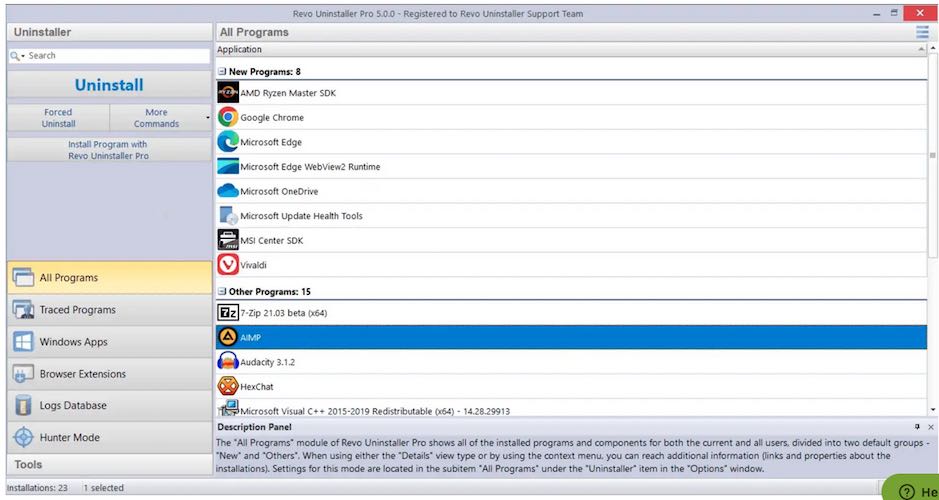Select the HexChat entry
The image size is (939, 500).
point(571,386)
